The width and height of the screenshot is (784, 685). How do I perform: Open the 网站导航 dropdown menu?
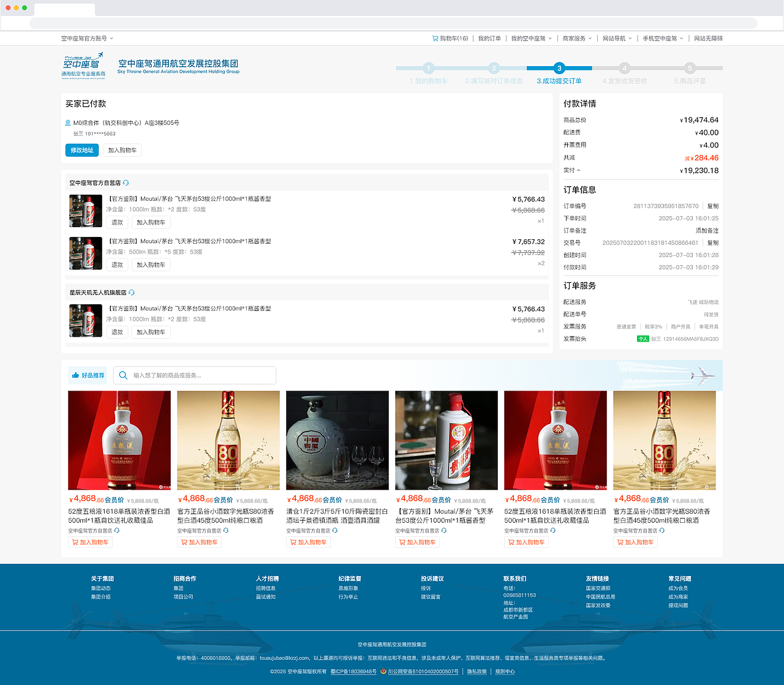click(x=617, y=39)
